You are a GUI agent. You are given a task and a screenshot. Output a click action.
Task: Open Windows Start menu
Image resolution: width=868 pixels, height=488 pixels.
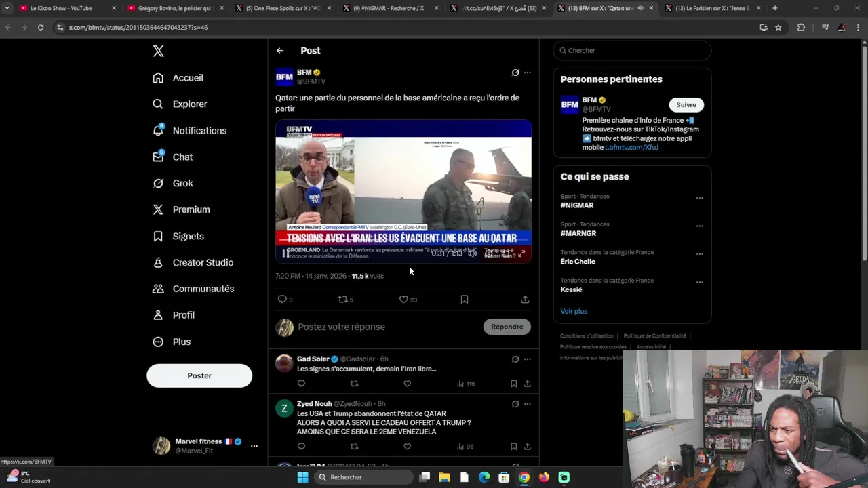[x=302, y=477]
